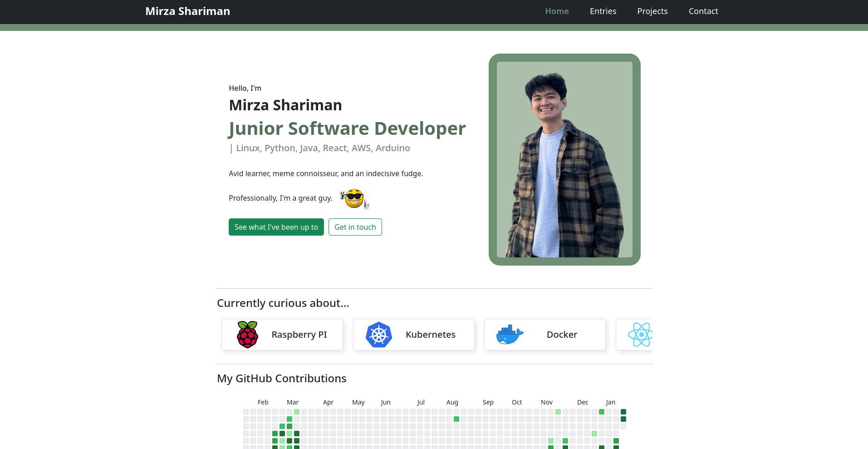The image size is (868, 449).
Task: Click the React atom logo icon
Action: 640,335
